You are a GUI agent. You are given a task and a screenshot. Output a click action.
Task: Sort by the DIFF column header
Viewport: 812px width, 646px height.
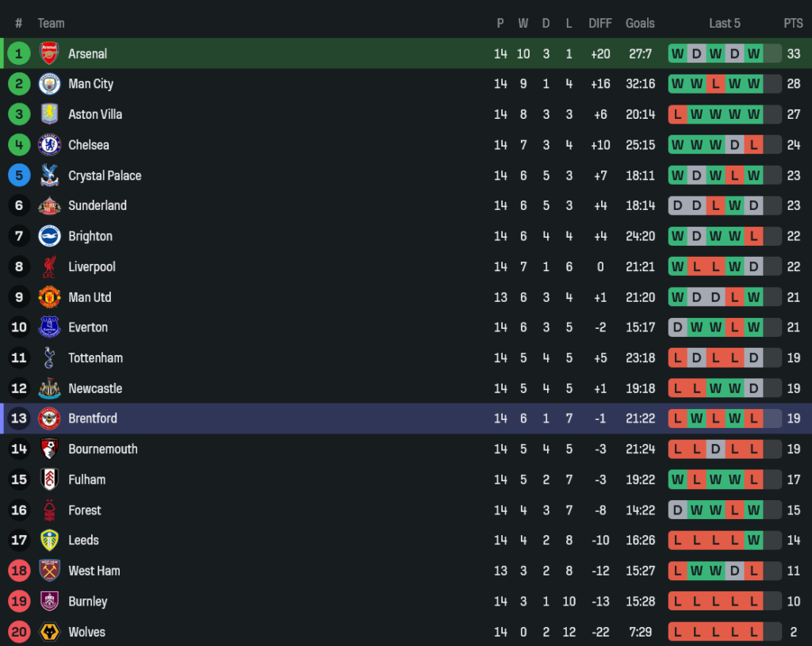600,23
